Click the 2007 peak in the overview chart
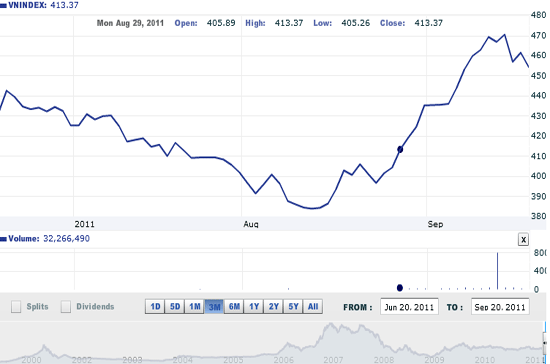 coord(330,325)
